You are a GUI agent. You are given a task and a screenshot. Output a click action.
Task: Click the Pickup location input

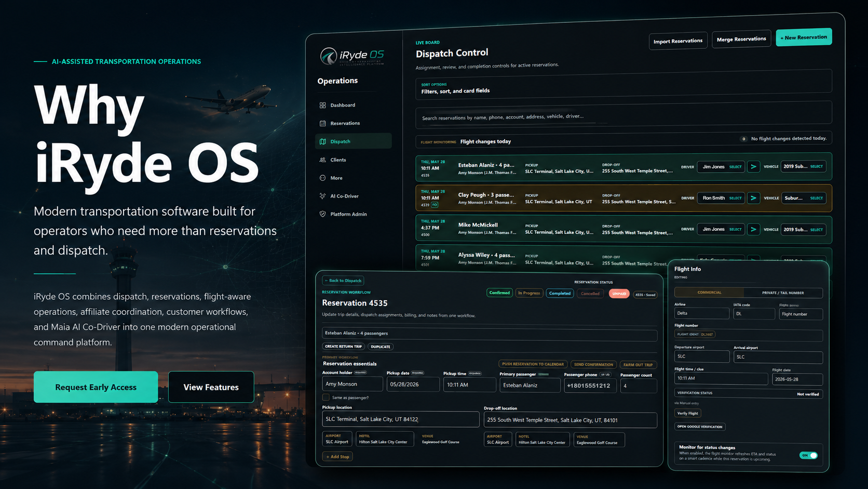click(x=400, y=419)
